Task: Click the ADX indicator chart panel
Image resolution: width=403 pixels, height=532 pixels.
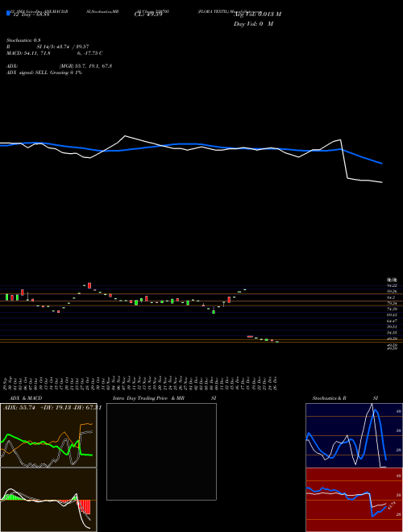Action: 48,435
